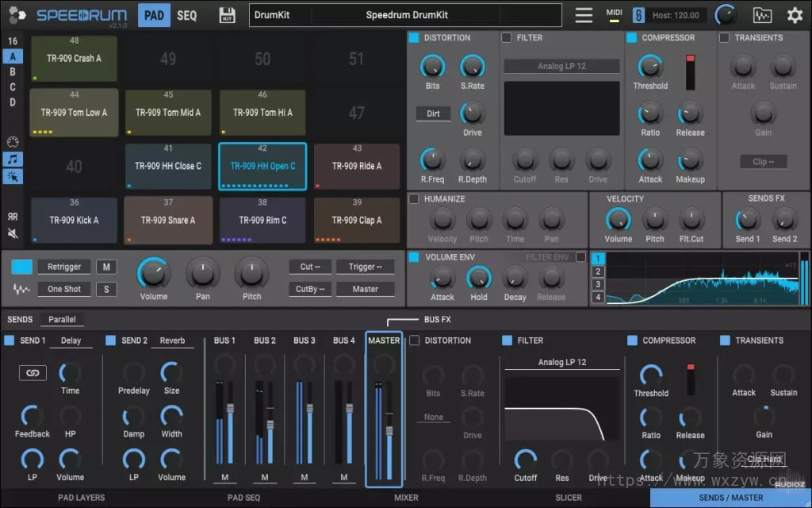Switch to the SEQ tab
Screen dimensions: 812x508
(187, 14)
